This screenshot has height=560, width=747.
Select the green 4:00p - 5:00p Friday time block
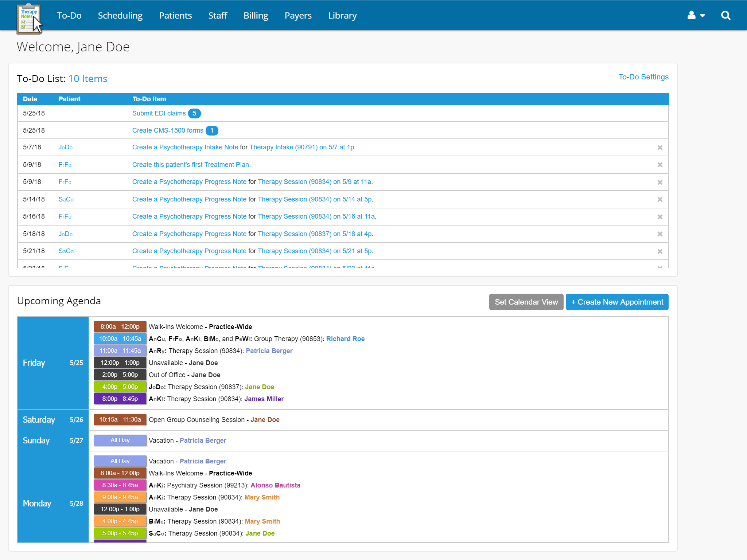coord(120,387)
